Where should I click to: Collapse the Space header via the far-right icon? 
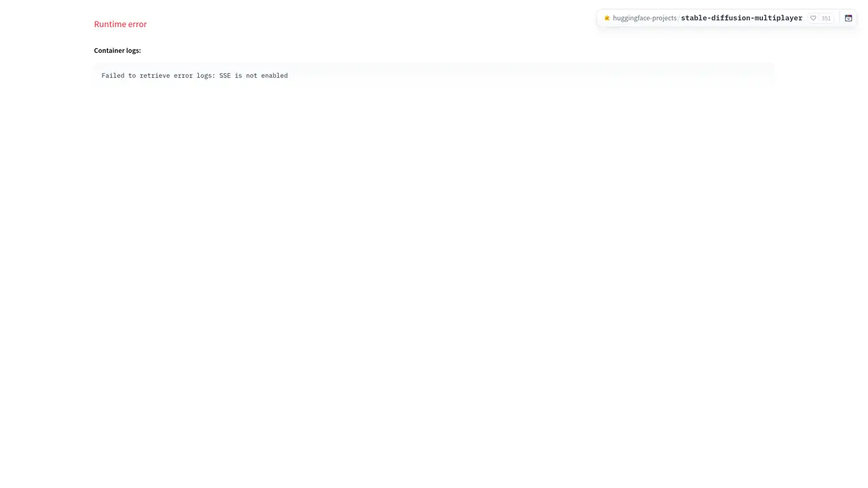848,18
